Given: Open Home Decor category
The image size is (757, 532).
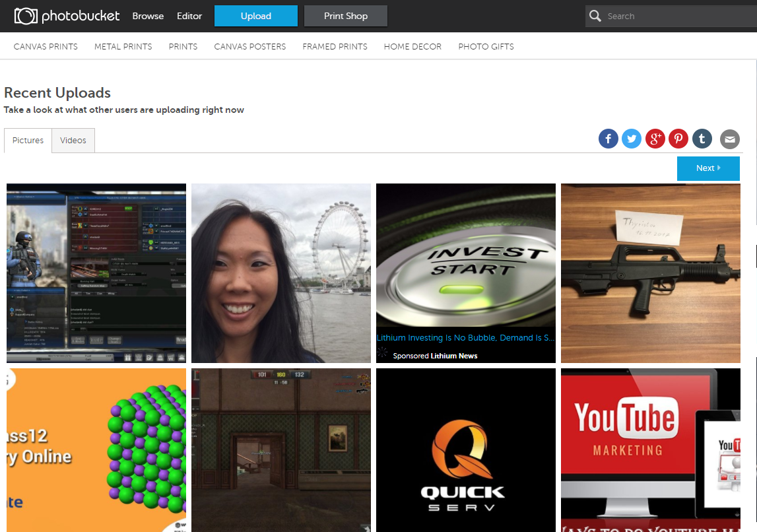Looking at the screenshot, I should [x=412, y=46].
